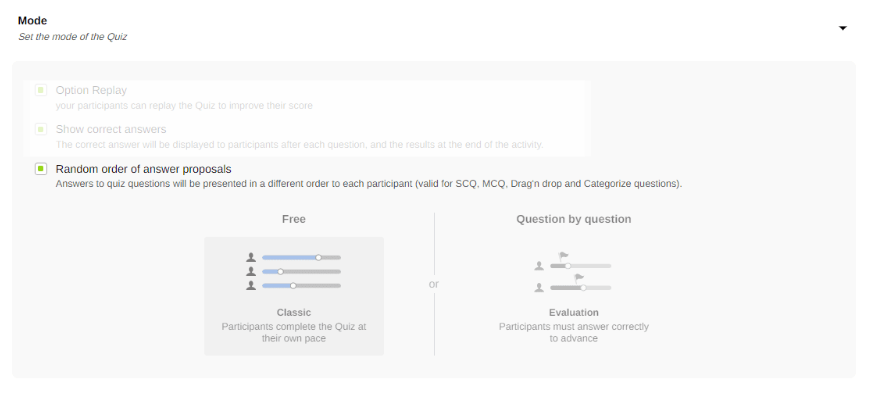Click the top participant icon in Classic
Image resolution: width=869 pixels, height=400 pixels.
point(251,257)
